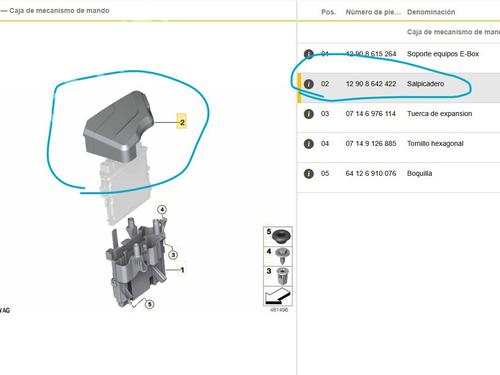The width and height of the screenshot is (500, 375).
Task: Click the direction arrow icon in legend
Action: (x=278, y=296)
